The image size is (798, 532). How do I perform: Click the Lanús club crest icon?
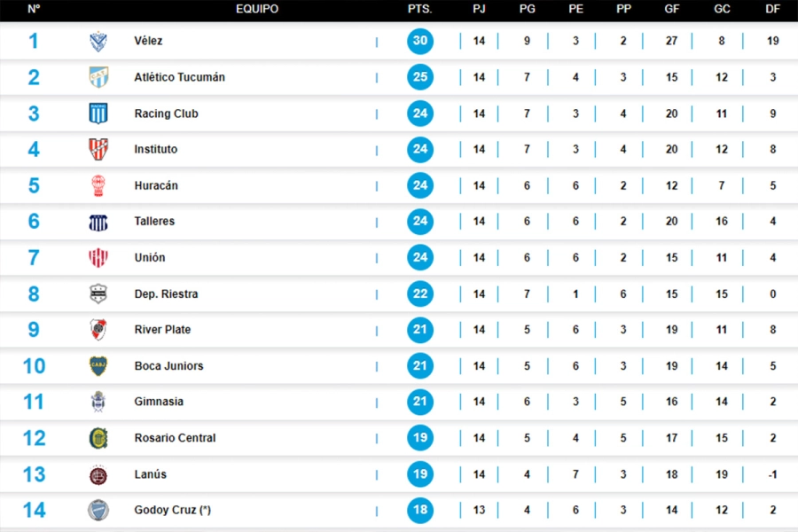(98, 474)
